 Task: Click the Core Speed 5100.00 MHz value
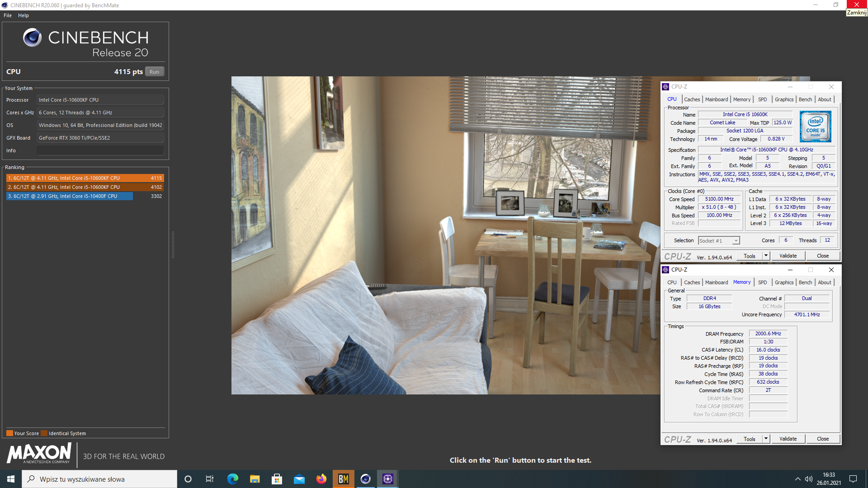[719, 199]
